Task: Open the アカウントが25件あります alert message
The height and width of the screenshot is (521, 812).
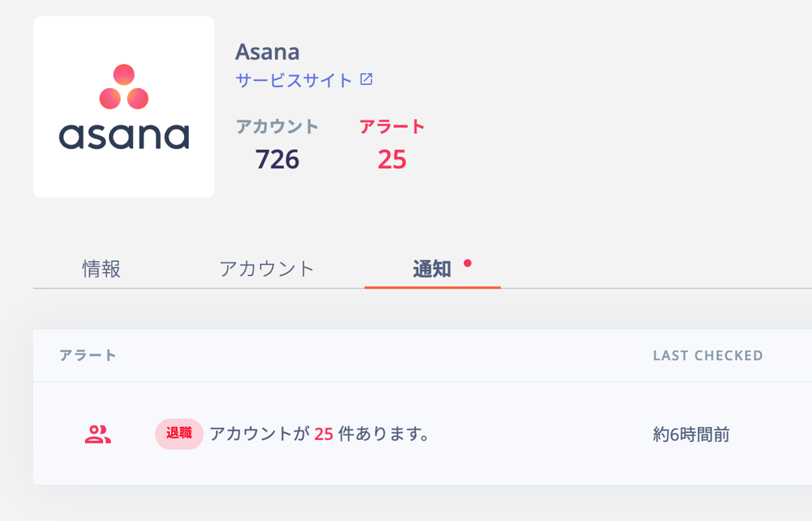Action: pyautogui.click(x=320, y=434)
